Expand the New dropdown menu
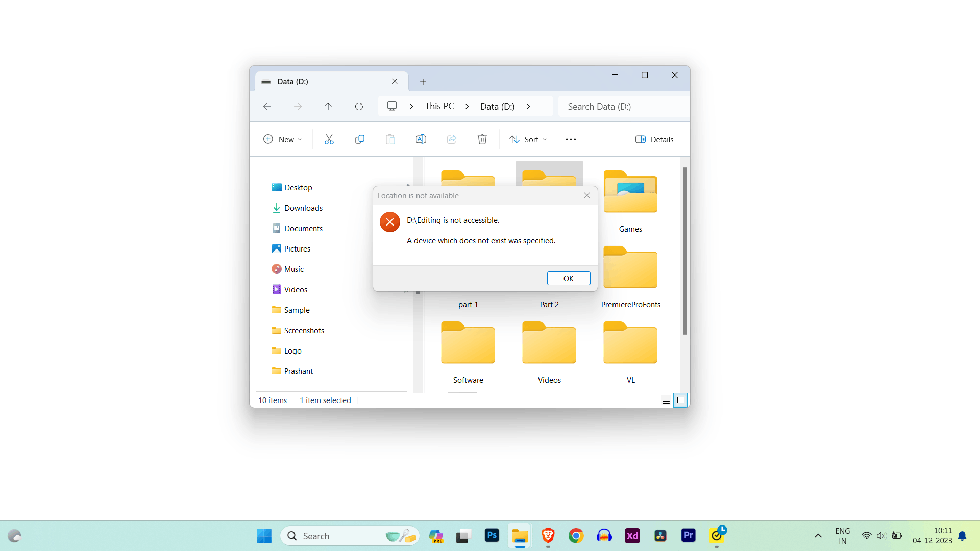The image size is (980, 551). point(283,139)
